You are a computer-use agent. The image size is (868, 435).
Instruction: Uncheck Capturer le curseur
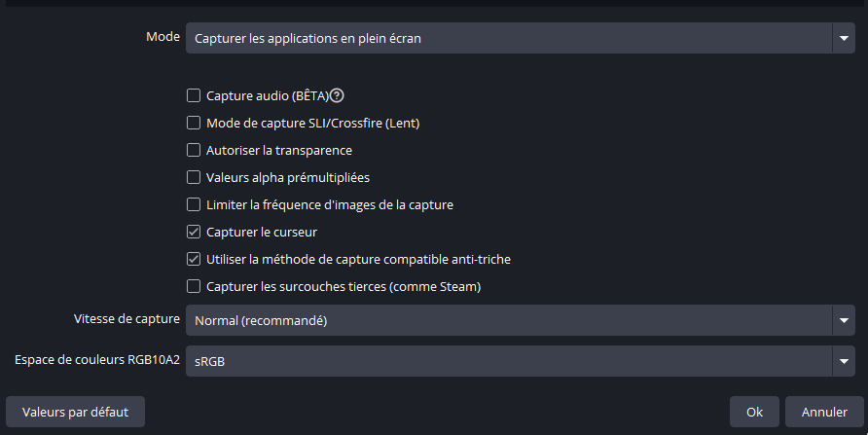point(194,233)
